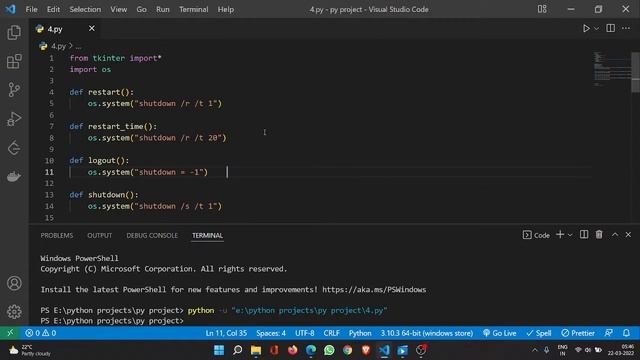640x360 pixels.
Task: Switch to the Debug Console tab
Action: click(x=152, y=236)
